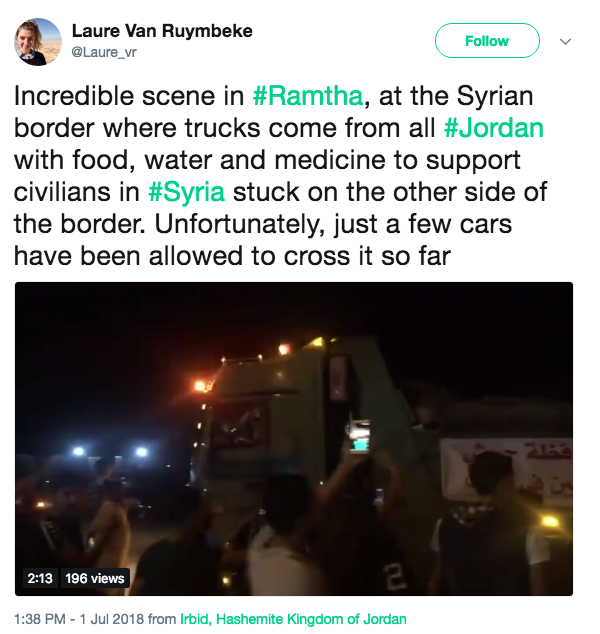Viewport: 600px width, 634px height.
Task: Click the @Laure_vr handle
Action: pyautogui.click(x=104, y=52)
